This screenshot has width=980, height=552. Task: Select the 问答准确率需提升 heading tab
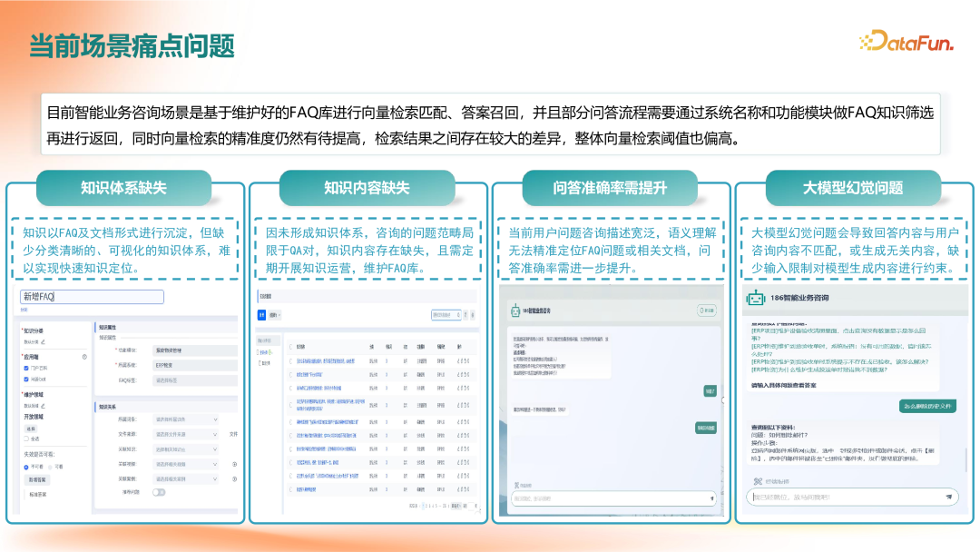[x=610, y=188]
